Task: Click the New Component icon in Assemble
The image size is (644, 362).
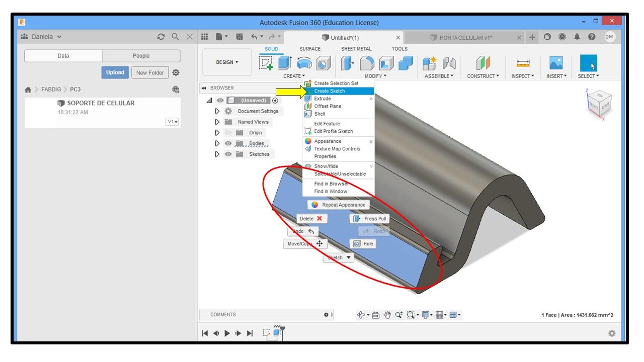Action: coord(429,63)
